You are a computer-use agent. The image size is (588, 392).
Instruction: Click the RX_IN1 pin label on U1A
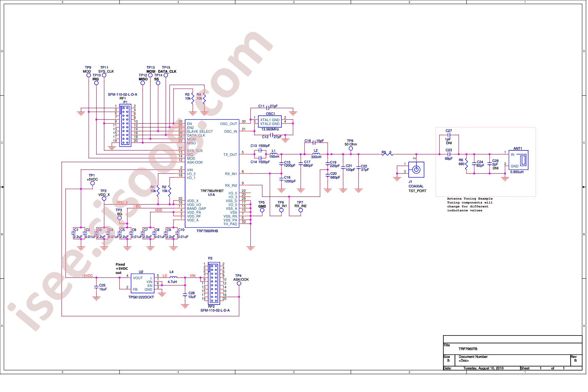point(231,174)
